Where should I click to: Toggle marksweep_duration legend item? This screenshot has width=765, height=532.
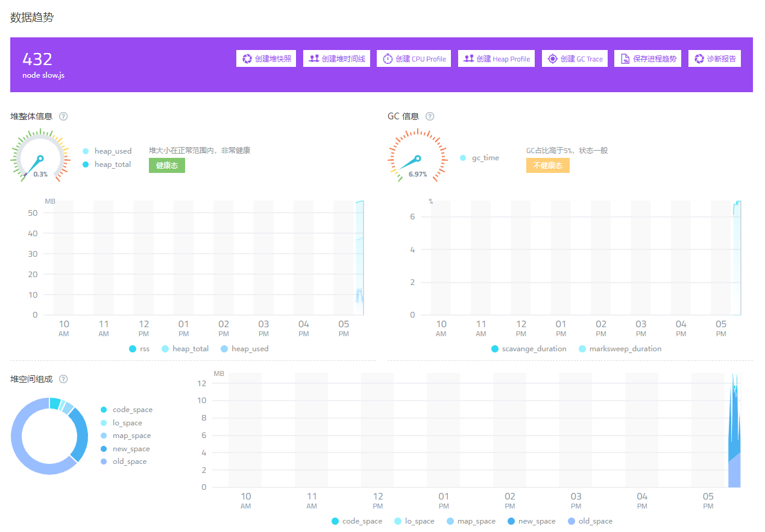tap(620, 349)
